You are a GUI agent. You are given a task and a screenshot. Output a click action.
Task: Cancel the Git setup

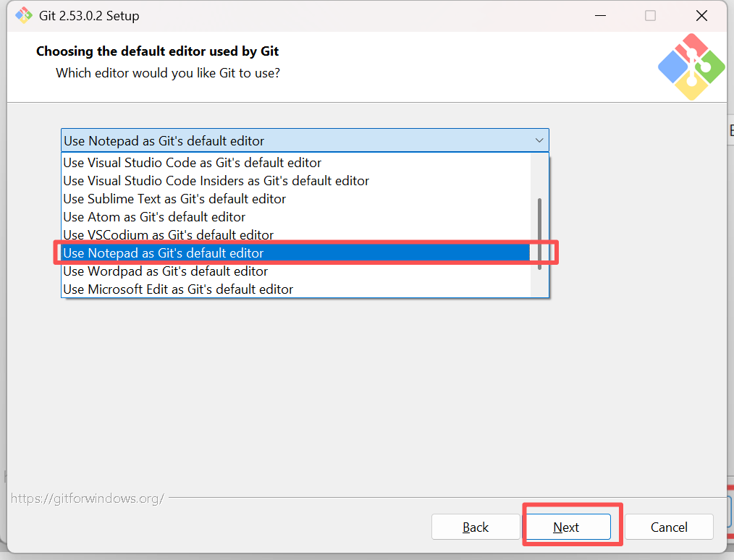pyautogui.click(x=669, y=527)
